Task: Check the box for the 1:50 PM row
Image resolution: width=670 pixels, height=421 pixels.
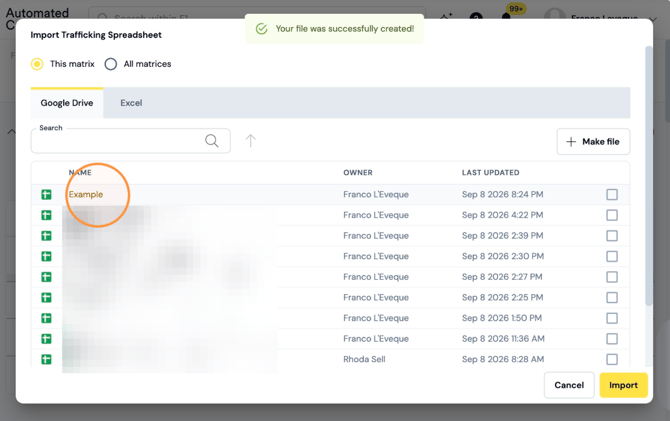Action: 612,318
